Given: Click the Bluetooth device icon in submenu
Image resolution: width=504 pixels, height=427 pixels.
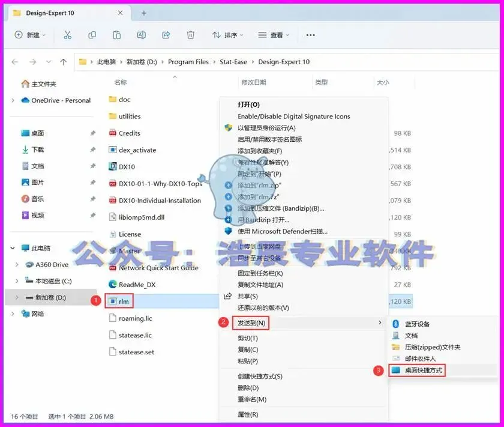Looking at the screenshot, I should click(396, 324).
